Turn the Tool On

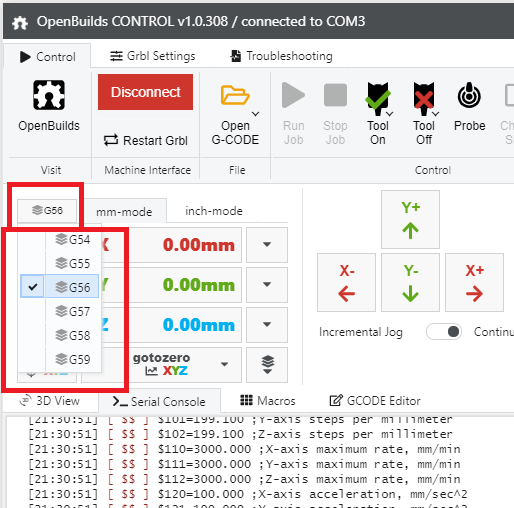pos(378,113)
